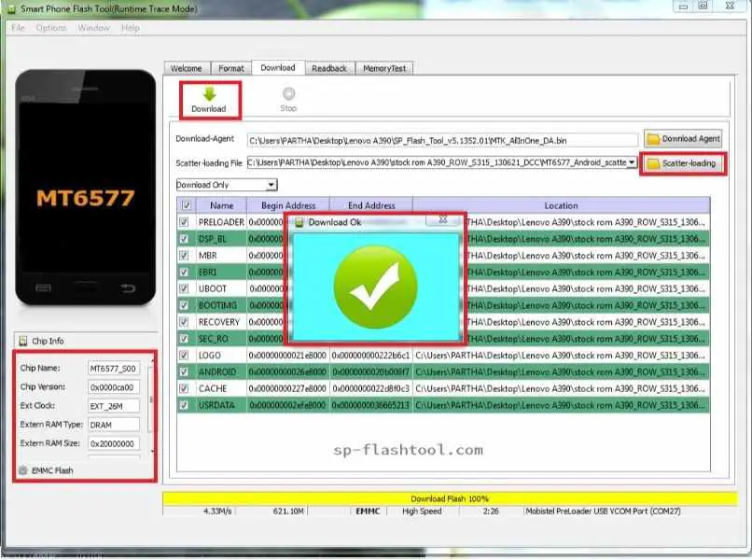Click the Extern RAM Size field 0x20000000

click(114, 443)
